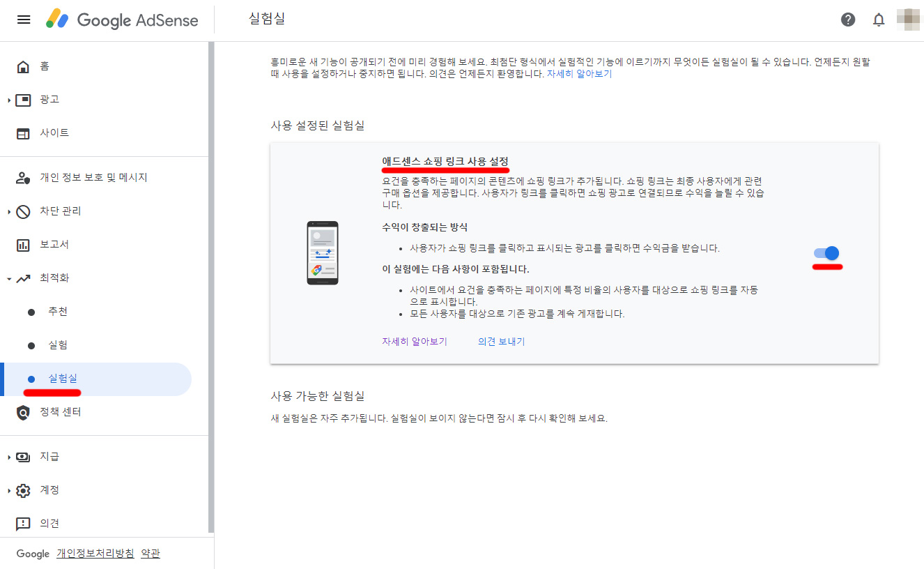Screen dimensions: 924x569
Task: Click the 실험실 page title in header
Action: (267, 19)
